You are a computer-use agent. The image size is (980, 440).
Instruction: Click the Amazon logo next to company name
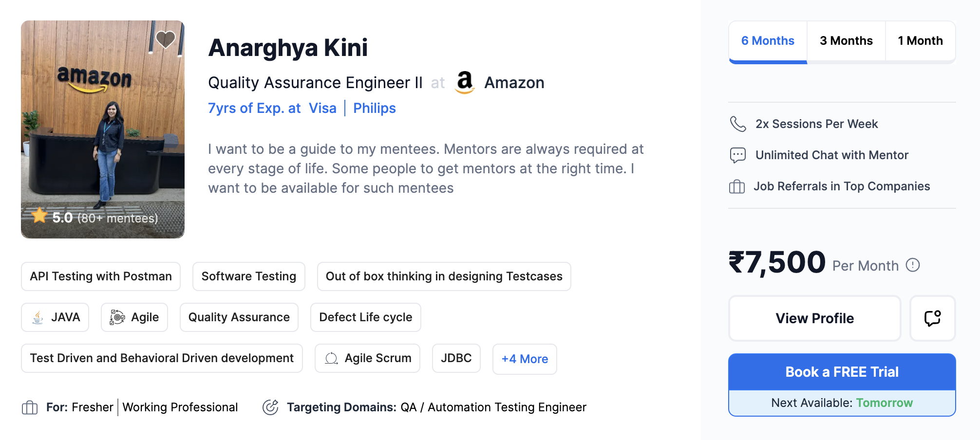tap(465, 82)
